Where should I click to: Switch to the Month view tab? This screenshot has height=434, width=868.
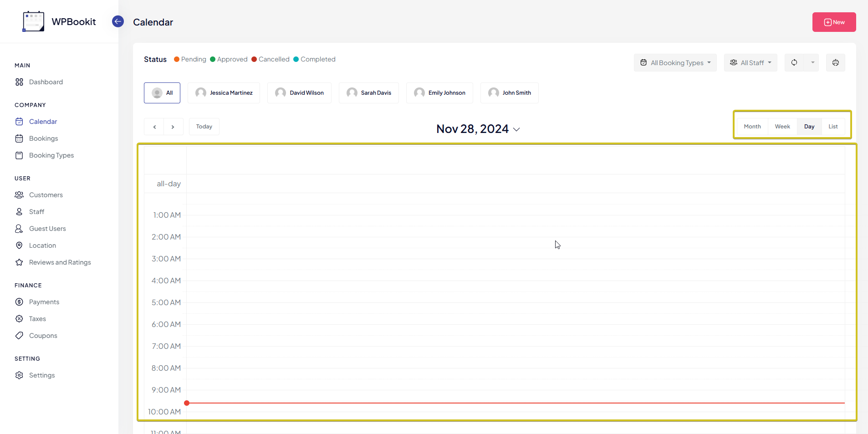[752, 127]
